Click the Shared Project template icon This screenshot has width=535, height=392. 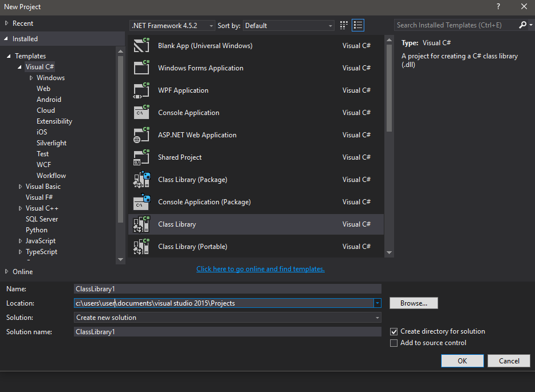point(141,157)
